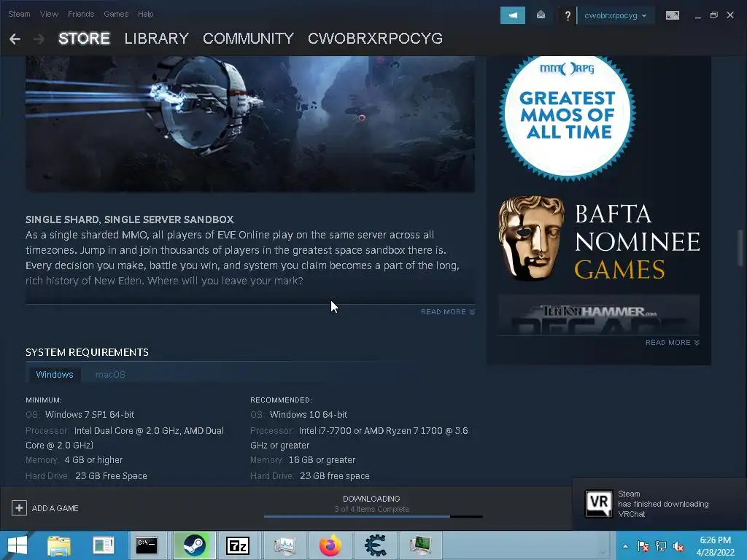Click the RECOMMENDED: label

[281, 400]
